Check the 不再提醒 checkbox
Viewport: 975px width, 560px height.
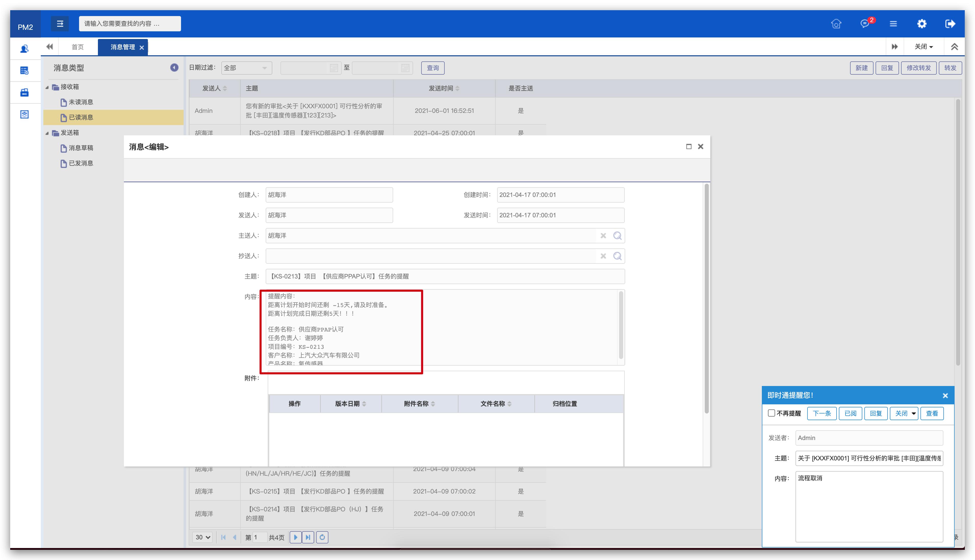tap(771, 413)
